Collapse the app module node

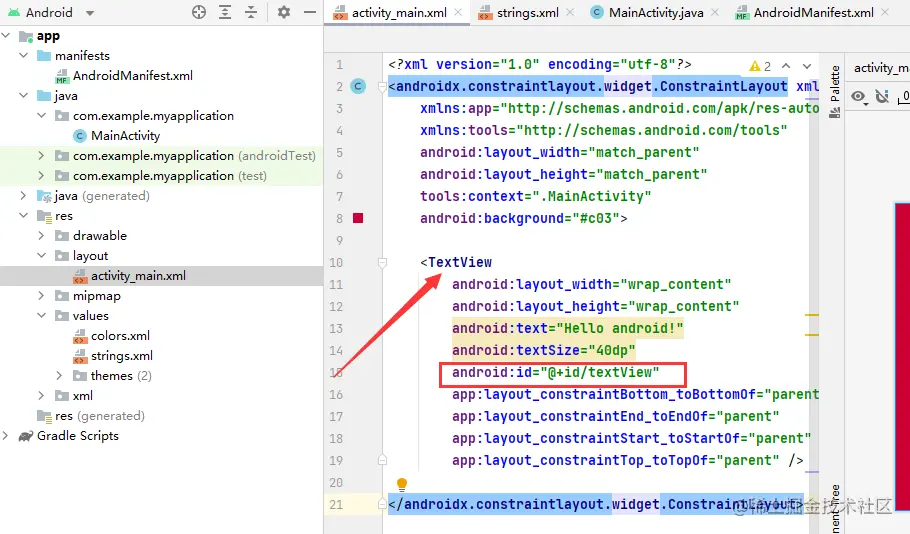6,36
